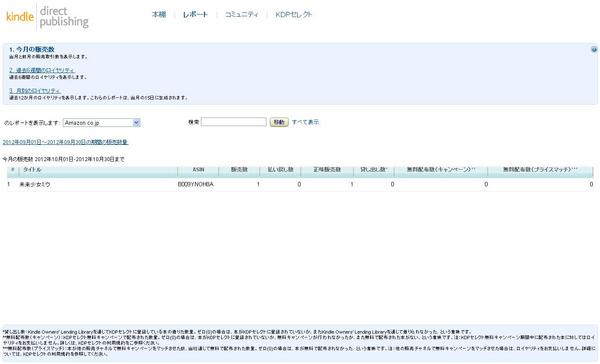This screenshot has height=364, width=600.
Task: Select the ASIN value B009YNOH8A
Action: click(196, 184)
